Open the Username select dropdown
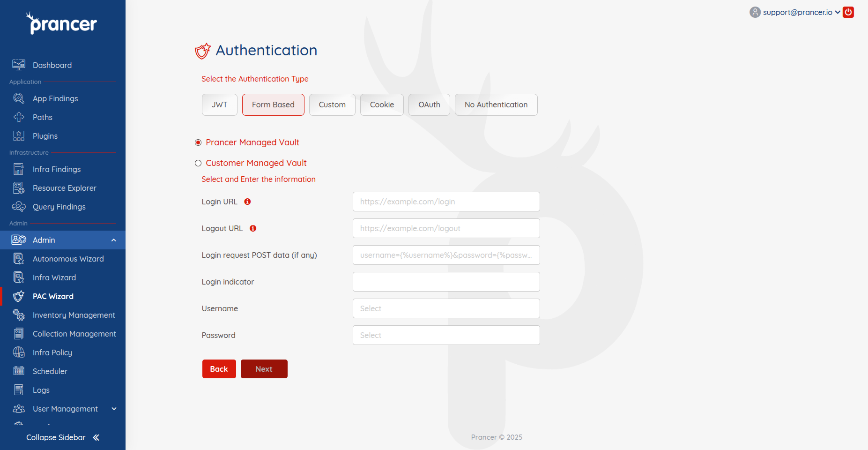This screenshot has height=450, width=868. (446, 308)
